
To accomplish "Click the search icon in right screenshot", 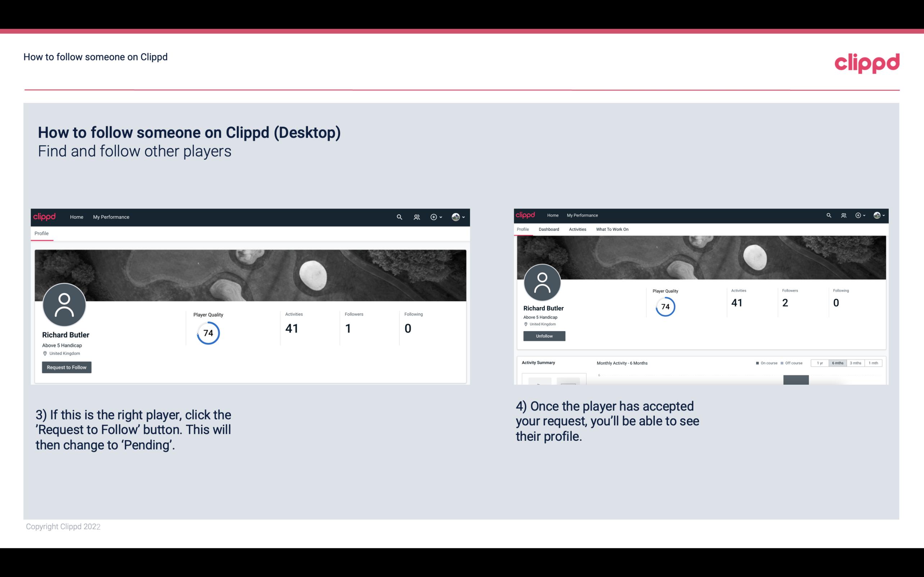I will point(828,215).
